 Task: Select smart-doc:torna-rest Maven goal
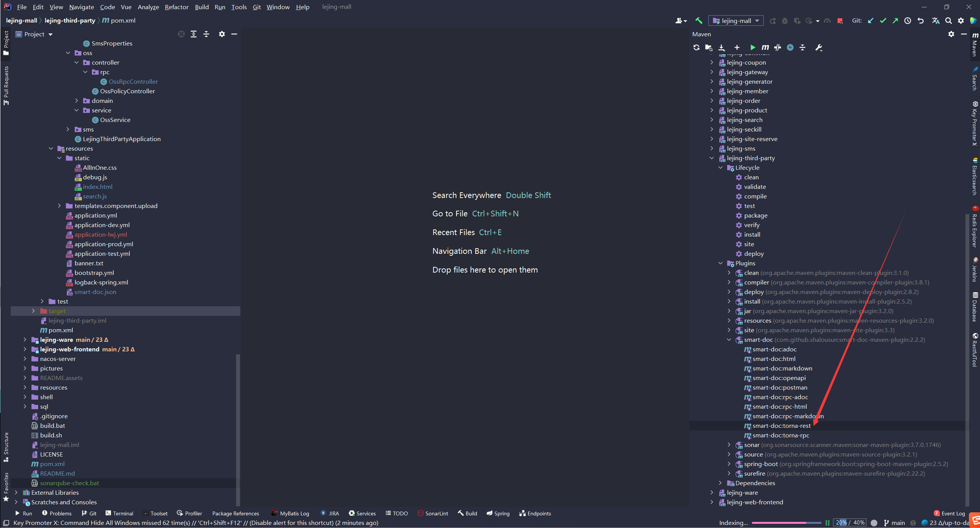(781, 426)
